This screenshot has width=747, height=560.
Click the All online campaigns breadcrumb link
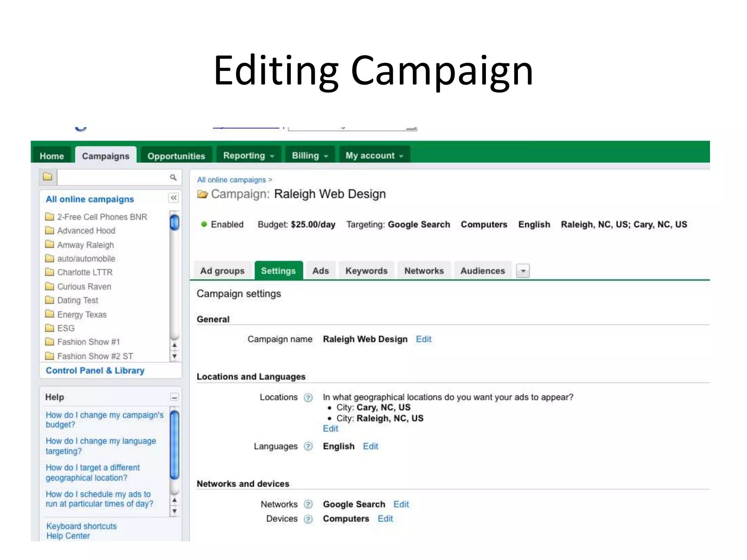coord(232,180)
